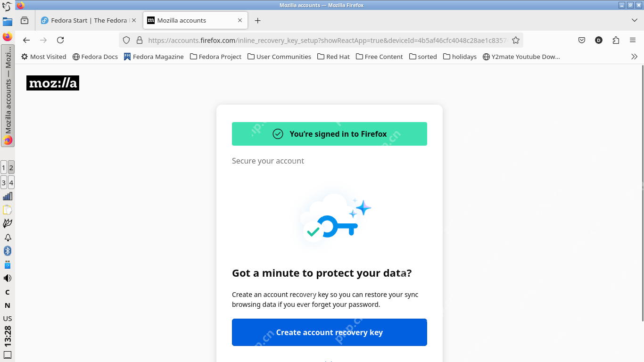Open a new tab with plus button
Screen dimensions: 644x362
(257, 20)
